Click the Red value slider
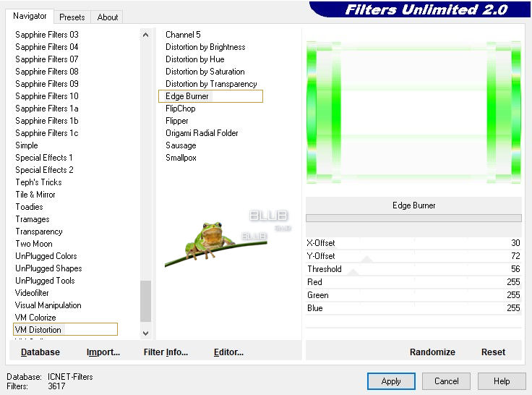The width and height of the screenshot is (532, 395). pyautogui.click(x=413, y=282)
